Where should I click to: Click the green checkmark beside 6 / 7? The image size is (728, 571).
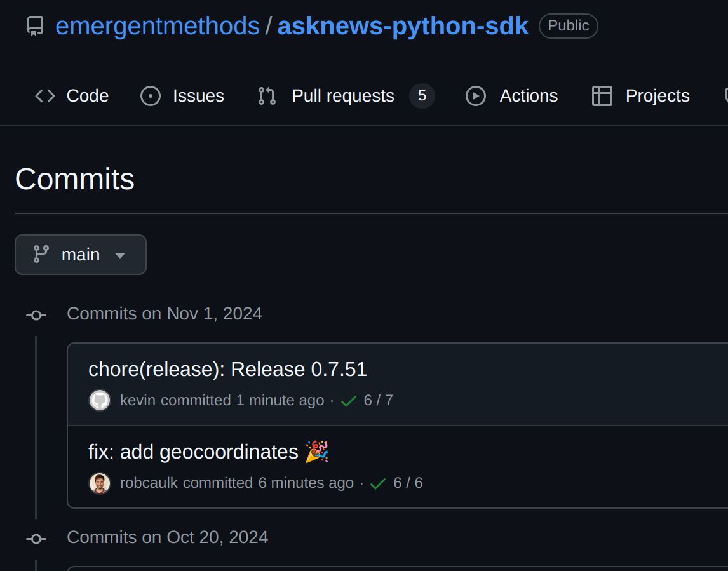coord(349,401)
